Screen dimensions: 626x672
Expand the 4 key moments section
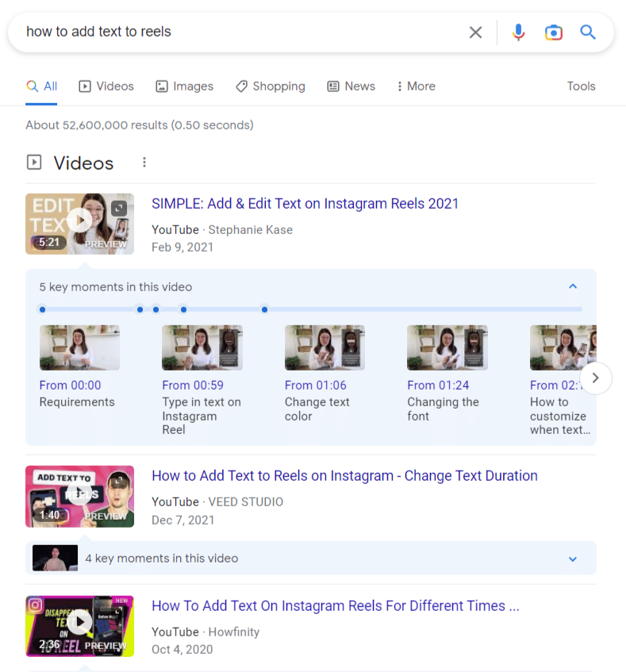[x=573, y=559]
